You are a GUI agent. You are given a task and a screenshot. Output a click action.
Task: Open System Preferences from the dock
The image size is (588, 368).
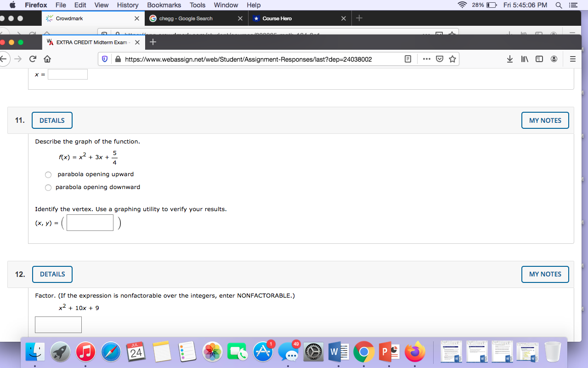(x=313, y=352)
